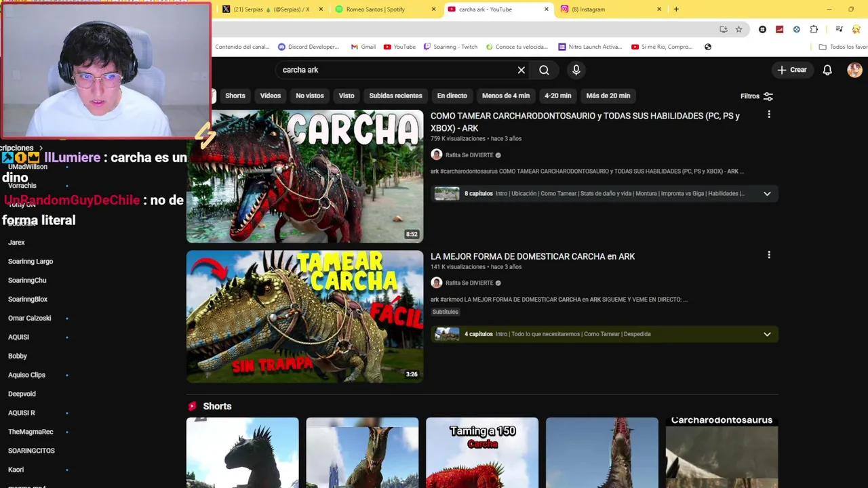The height and width of the screenshot is (488, 868).
Task: Open the Nitro Launch Activa bookmark
Action: pos(590,47)
